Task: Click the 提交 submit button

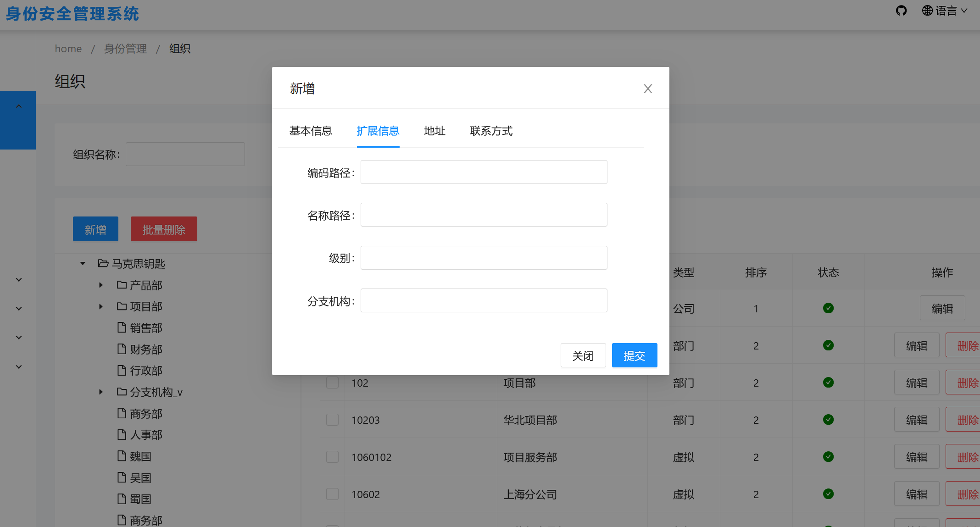Action: click(634, 355)
